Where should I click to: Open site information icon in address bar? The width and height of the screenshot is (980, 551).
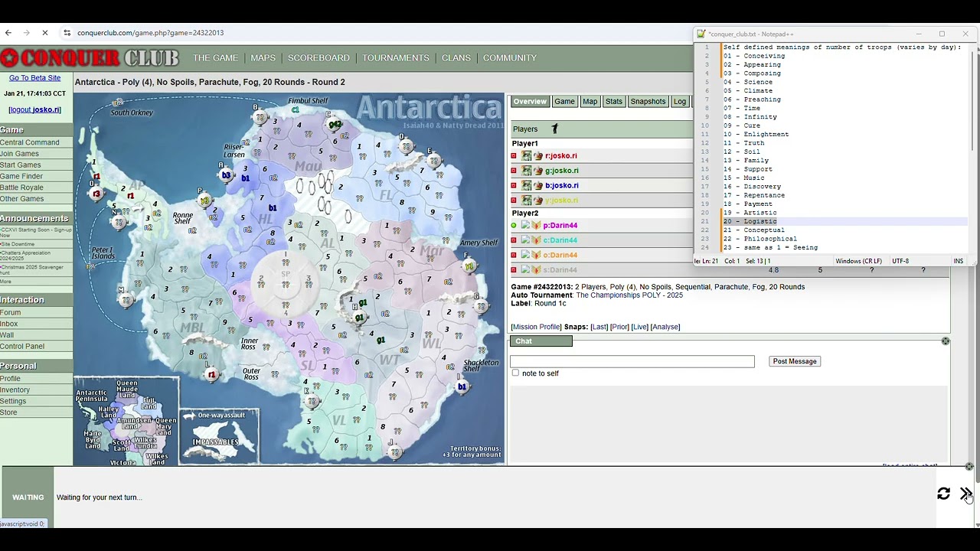click(67, 33)
